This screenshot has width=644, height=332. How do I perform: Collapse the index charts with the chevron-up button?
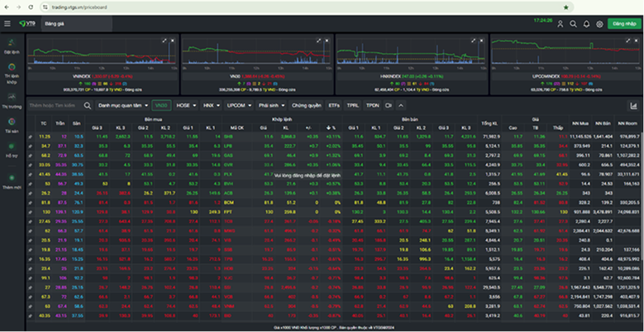pos(401,106)
